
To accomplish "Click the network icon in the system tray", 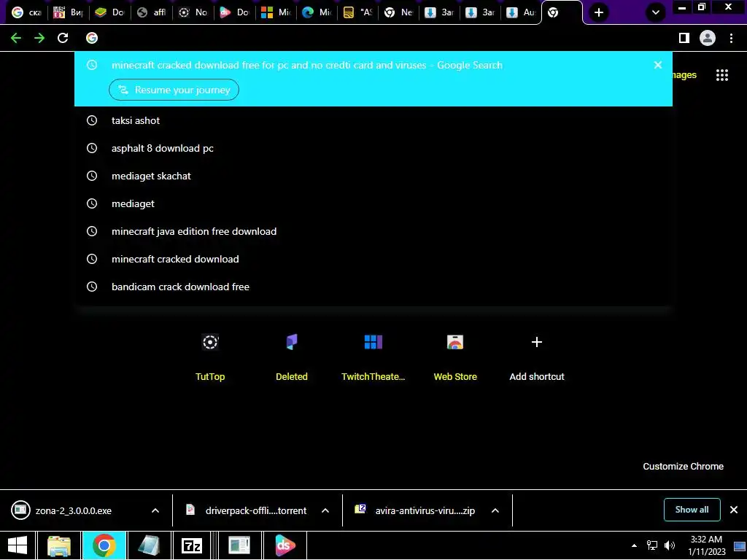I will [651, 545].
